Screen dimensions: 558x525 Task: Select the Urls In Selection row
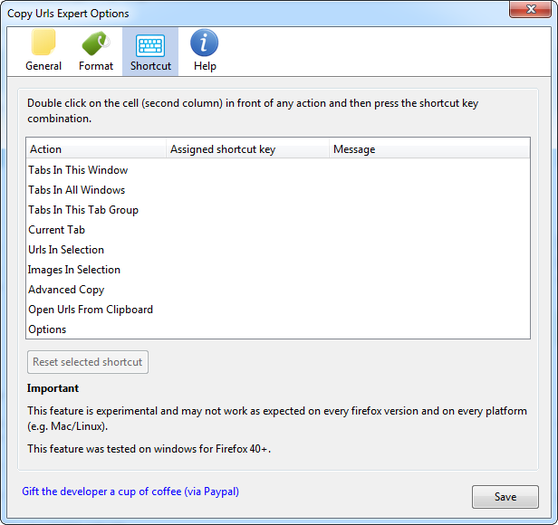[278, 250]
